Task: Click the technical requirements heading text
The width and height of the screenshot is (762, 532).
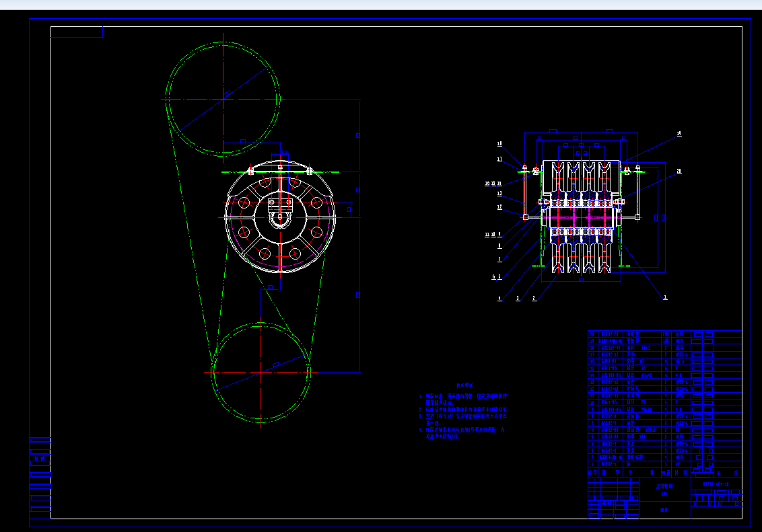Action: (466, 385)
